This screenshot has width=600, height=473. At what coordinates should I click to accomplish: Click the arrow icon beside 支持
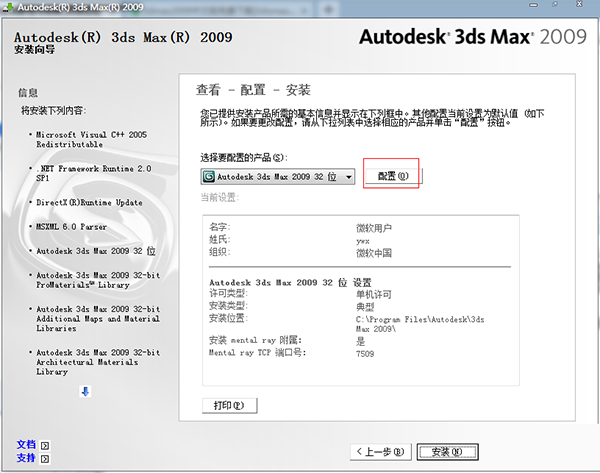coord(45,458)
